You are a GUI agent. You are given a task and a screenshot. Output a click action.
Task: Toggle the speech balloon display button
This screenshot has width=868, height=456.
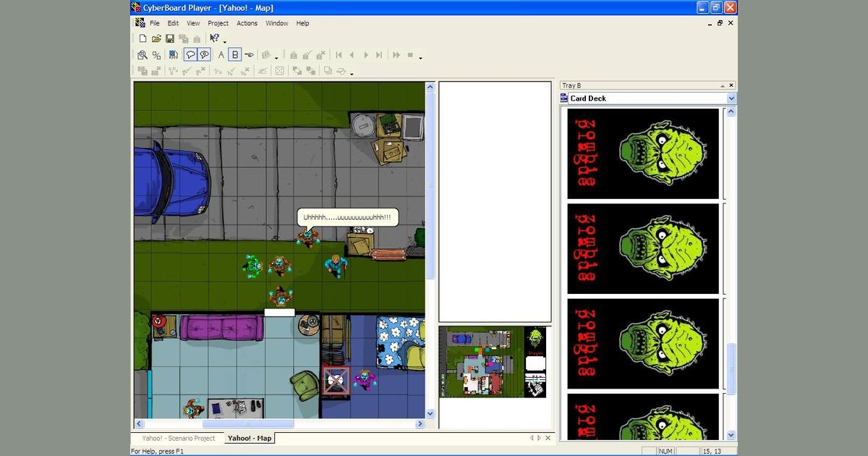(190, 55)
